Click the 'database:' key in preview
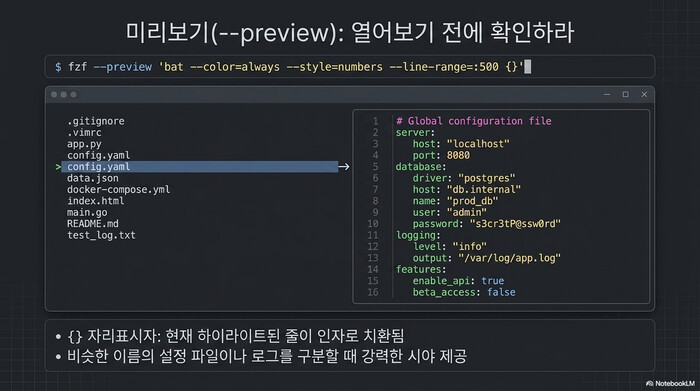 point(421,166)
